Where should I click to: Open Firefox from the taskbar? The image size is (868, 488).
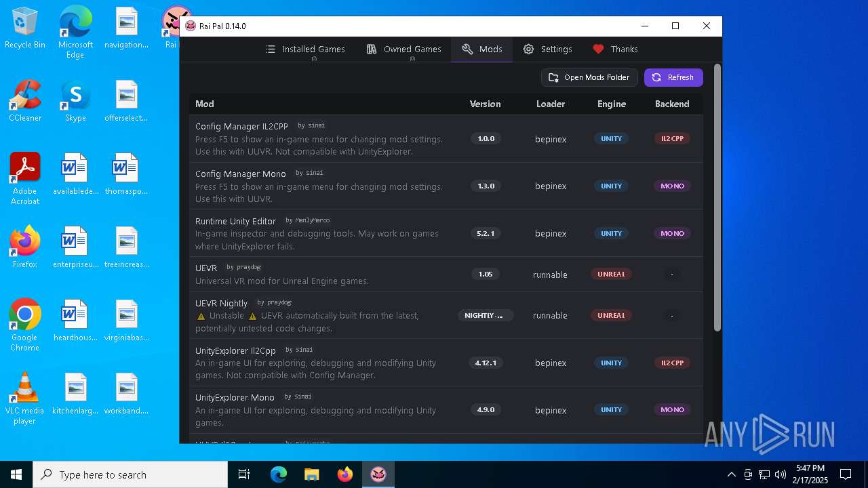tap(345, 474)
